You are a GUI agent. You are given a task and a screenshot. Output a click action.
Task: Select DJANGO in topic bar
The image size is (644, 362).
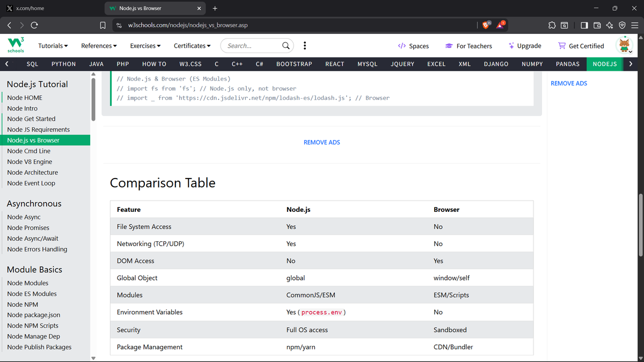pos(496,64)
